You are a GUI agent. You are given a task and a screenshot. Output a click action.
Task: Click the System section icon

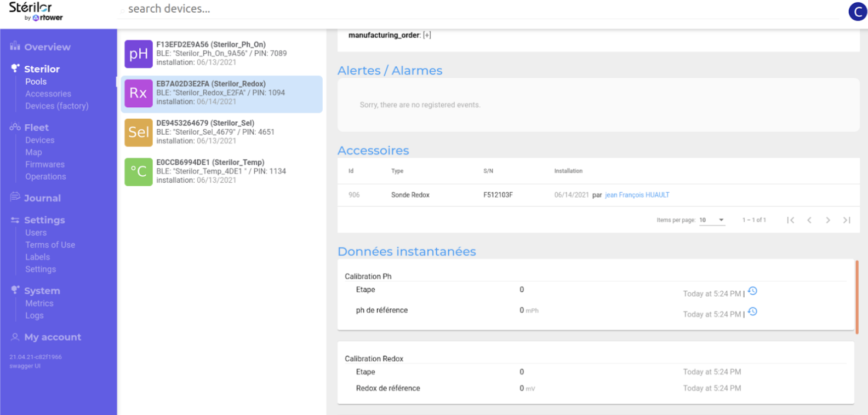point(15,290)
